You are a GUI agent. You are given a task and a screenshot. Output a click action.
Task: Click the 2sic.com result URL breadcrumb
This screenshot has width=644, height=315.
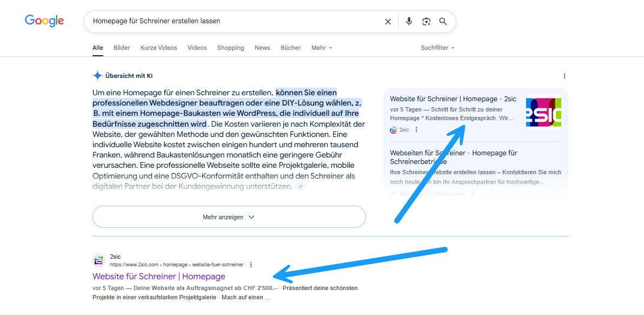pos(177,265)
